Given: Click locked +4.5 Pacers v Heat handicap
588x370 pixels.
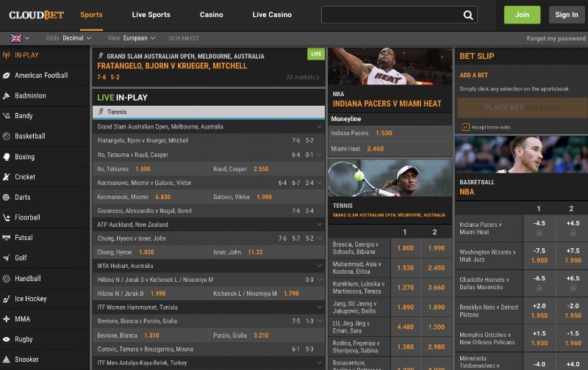Looking at the screenshot, I should coord(573,228).
